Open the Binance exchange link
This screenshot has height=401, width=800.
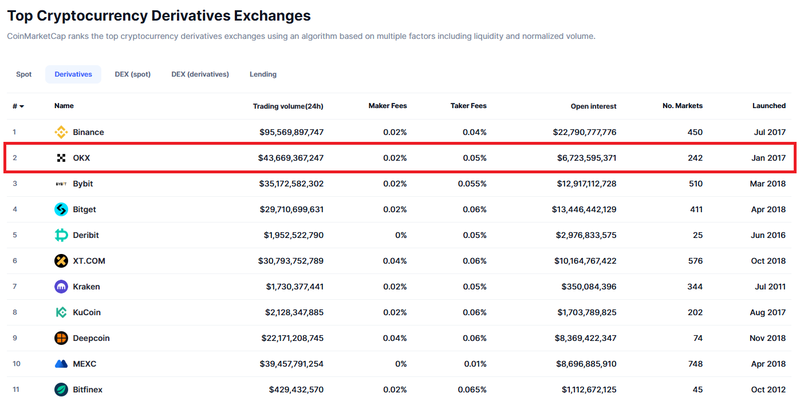pos(88,132)
